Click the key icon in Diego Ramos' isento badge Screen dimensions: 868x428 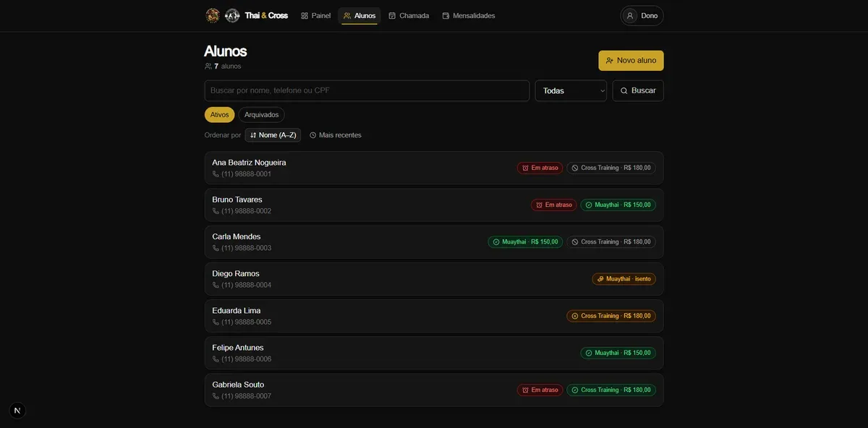point(600,279)
